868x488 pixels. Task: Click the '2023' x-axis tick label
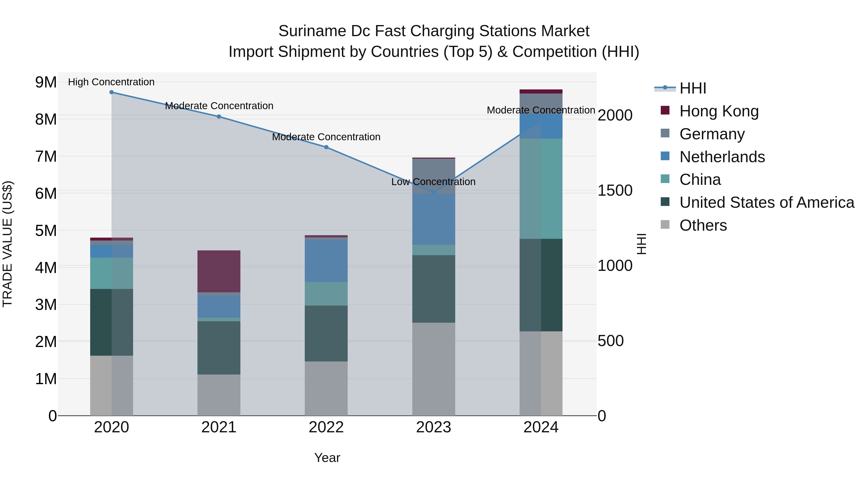click(434, 427)
